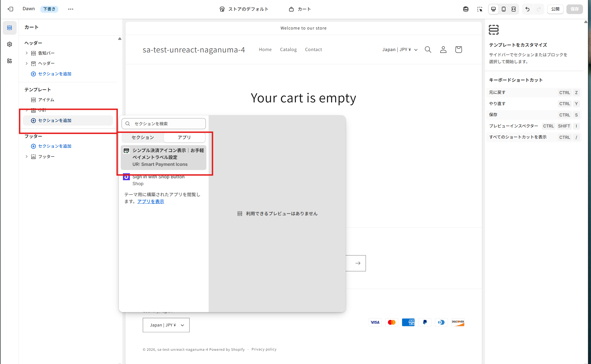Click the shopping cart bag icon
Viewport: 591px width, 364px height.
coord(459,50)
